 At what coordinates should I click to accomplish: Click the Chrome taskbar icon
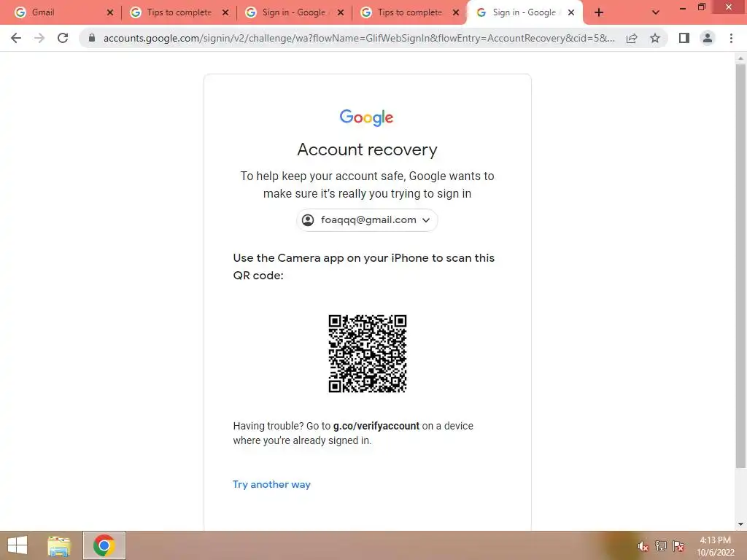[x=104, y=545]
